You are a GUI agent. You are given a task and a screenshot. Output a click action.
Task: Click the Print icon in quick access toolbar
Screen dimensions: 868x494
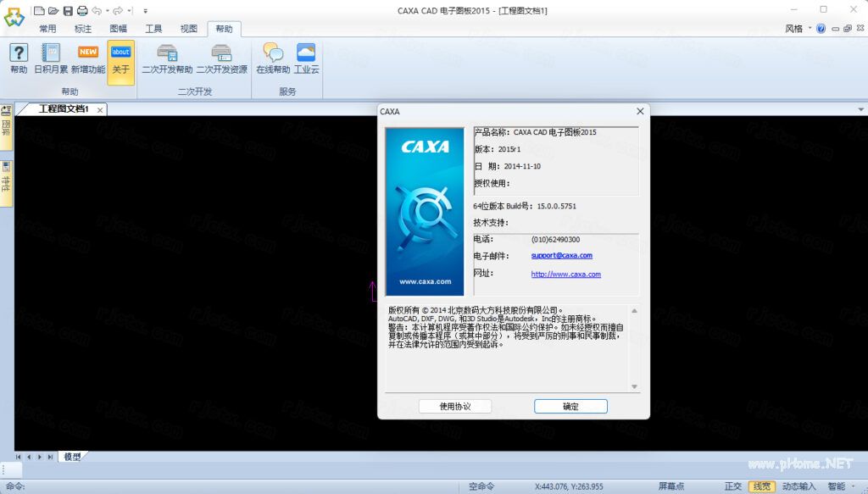coord(82,10)
